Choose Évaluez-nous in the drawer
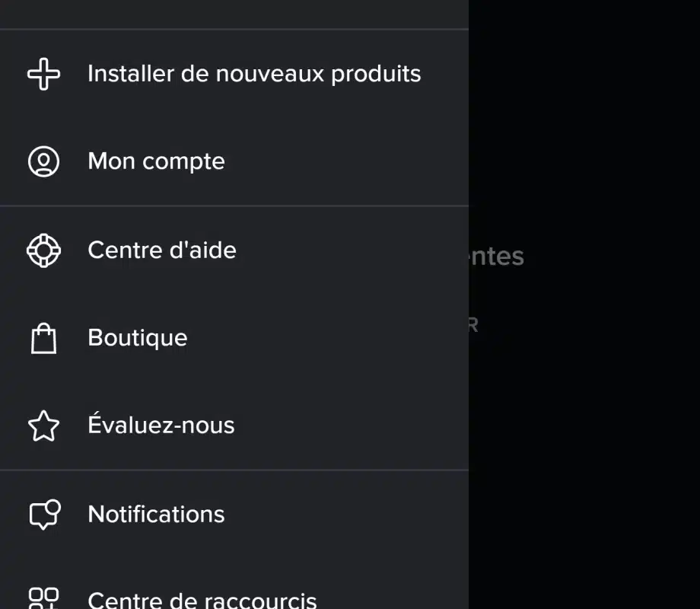Screen dimensions: 700x609 (161, 426)
